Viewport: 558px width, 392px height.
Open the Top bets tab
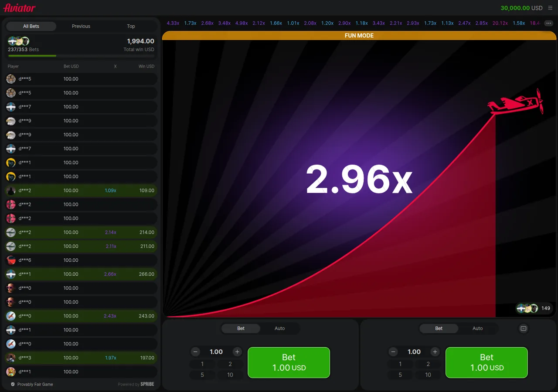pos(131,26)
